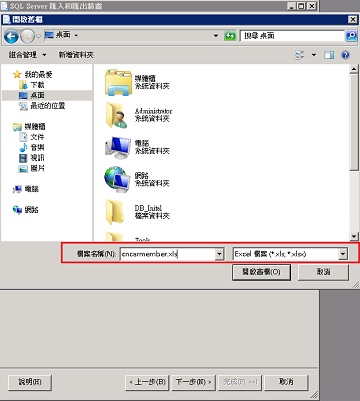Open the address bar history dropdown arrow
The image size is (360, 401).
(216, 36)
